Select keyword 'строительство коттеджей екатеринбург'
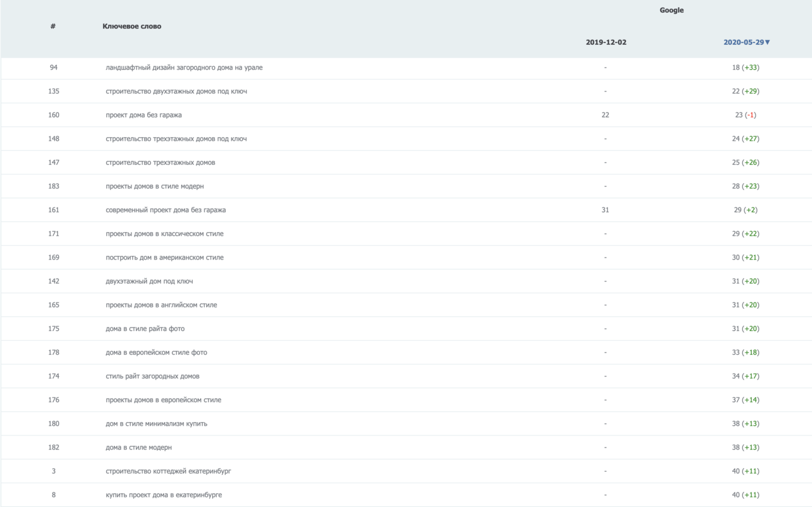Image resolution: width=812 pixels, height=507 pixels. [168, 471]
